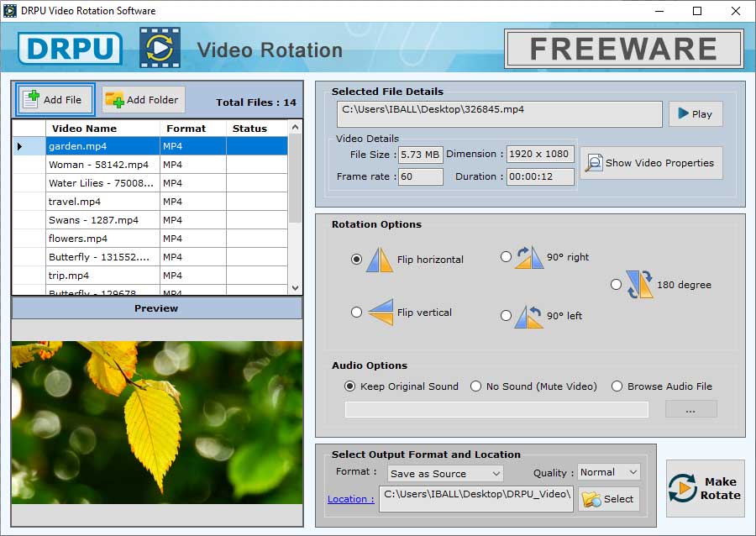
Task: Click the Frame rate value field
Action: pyautogui.click(x=421, y=177)
